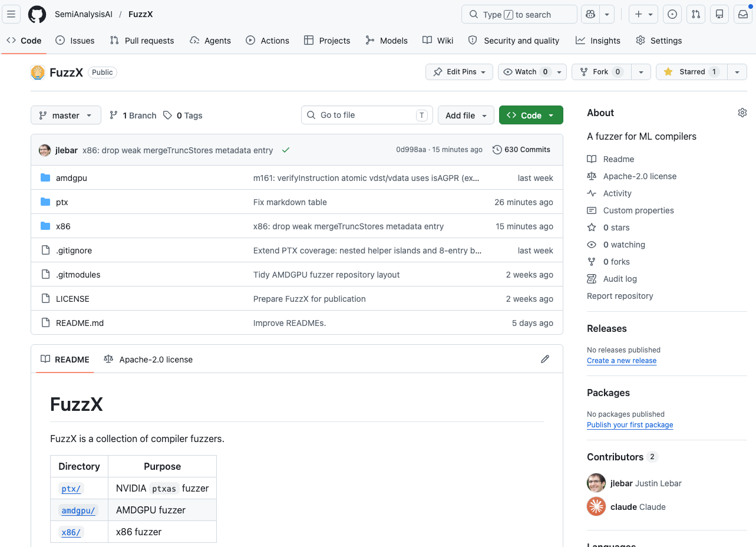Open the Audit log link

(x=620, y=279)
